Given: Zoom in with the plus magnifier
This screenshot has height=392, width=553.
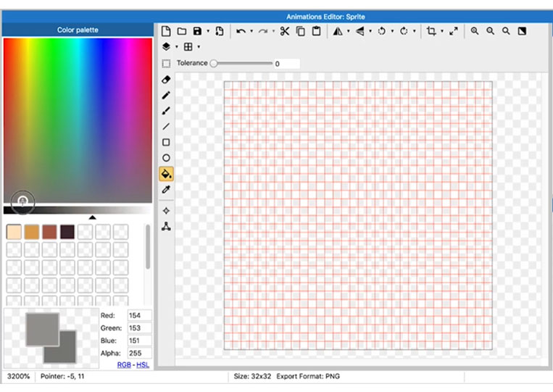Looking at the screenshot, I should (475, 31).
